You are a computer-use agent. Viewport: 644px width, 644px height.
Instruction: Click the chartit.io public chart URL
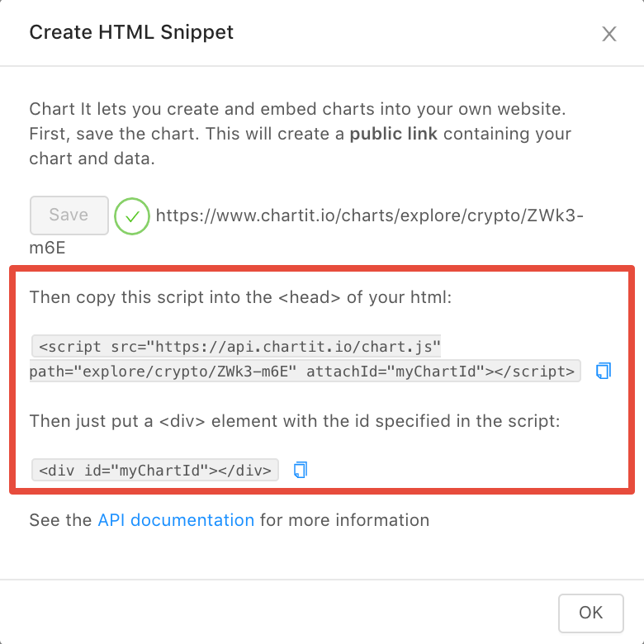[x=372, y=216]
